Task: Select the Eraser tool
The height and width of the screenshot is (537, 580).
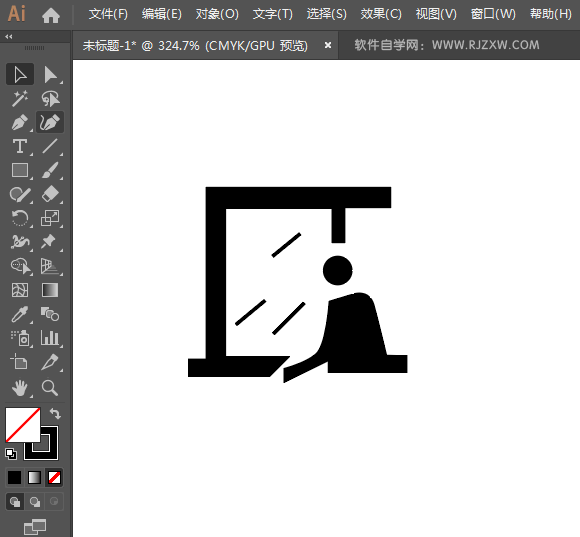Action: (x=50, y=194)
